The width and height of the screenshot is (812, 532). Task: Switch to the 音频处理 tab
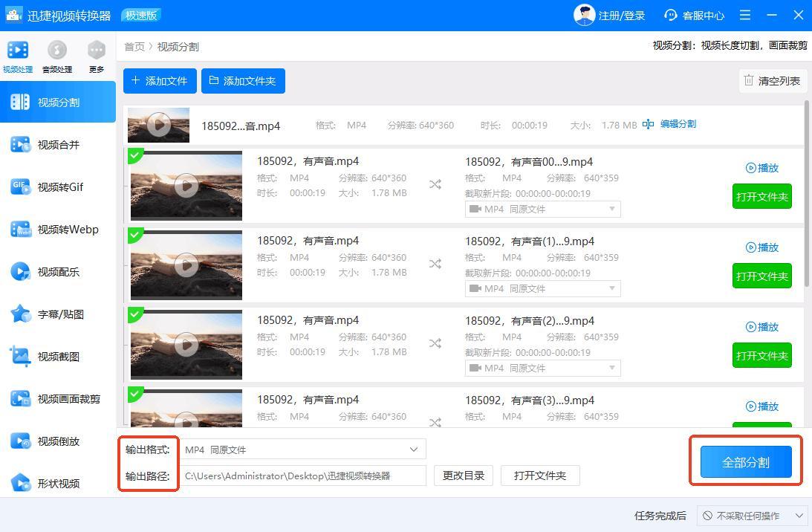57,56
